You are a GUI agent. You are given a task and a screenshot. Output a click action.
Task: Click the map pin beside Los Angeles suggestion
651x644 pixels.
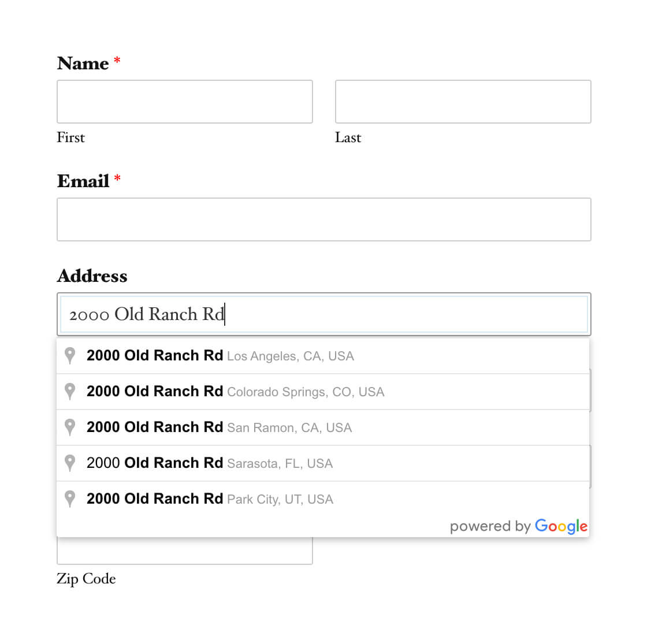pyautogui.click(x=70, y=356)
